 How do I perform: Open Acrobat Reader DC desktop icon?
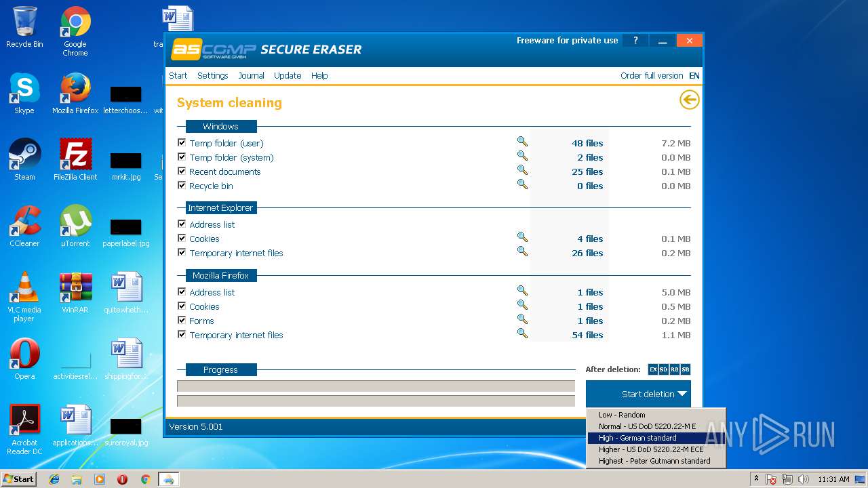pyautogui.click(x=24, y=430)
